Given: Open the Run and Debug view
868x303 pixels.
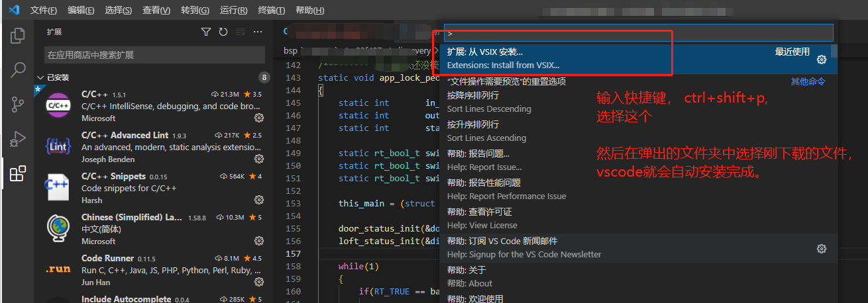Looking at the screenshot, I should pyautogui.click(x=18, y=140).
